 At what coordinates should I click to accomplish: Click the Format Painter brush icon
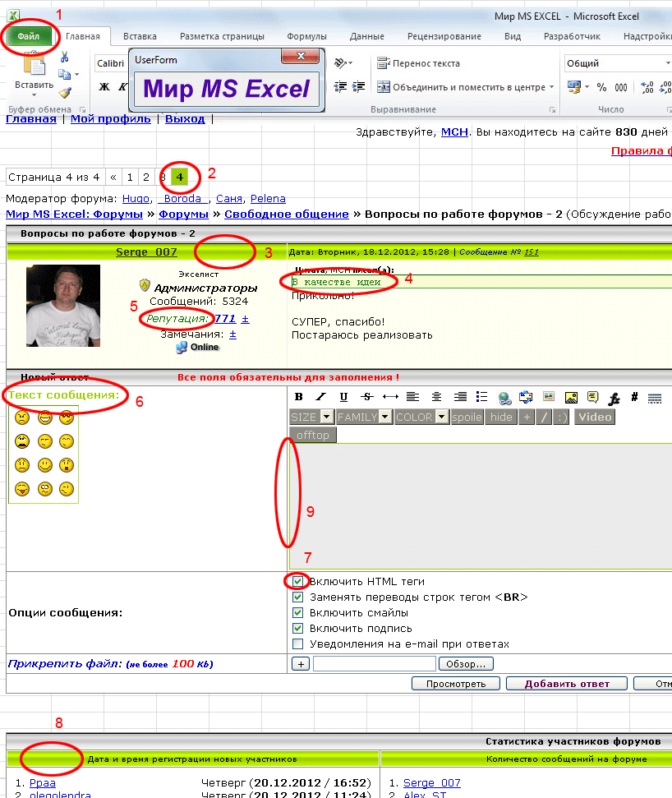[65, 93]
